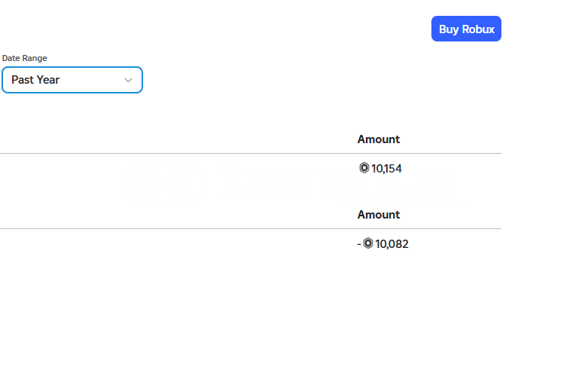Click the Past Year selected text
Image resolution: width=588 pixels, height=367 pixels.
point(35,80)
